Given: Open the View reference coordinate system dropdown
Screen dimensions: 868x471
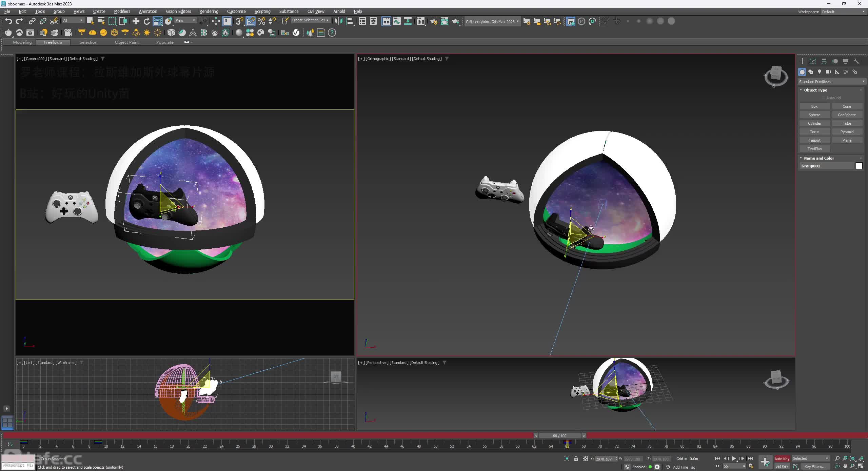Looking at the screenshot, I should [185, 20].
